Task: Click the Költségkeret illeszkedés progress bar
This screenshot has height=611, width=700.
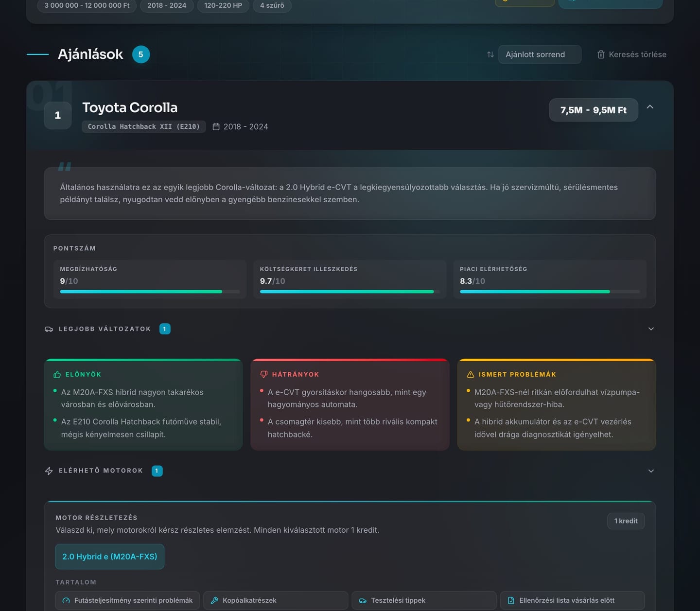Action: pos(350,292)
